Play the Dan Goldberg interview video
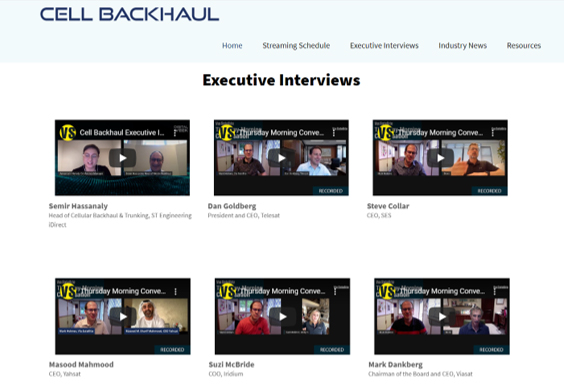 pos(281,158)
